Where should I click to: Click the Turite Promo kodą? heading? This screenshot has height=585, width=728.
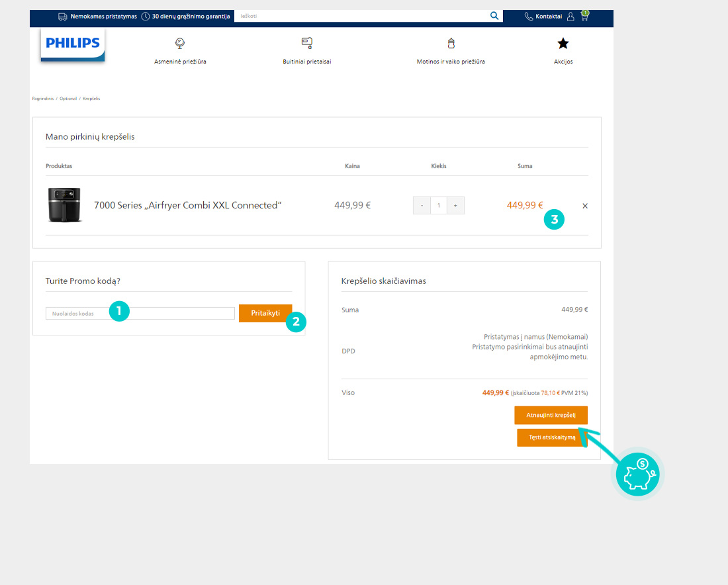coord(83,281)
